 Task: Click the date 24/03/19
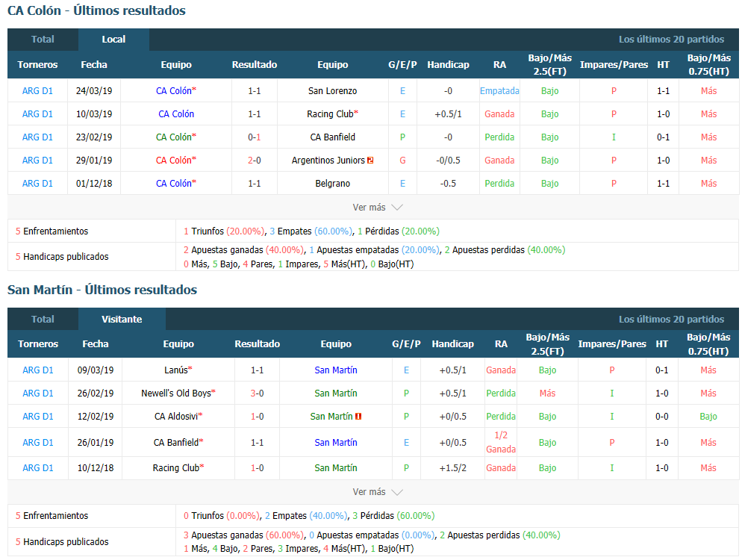coord(94,91)
